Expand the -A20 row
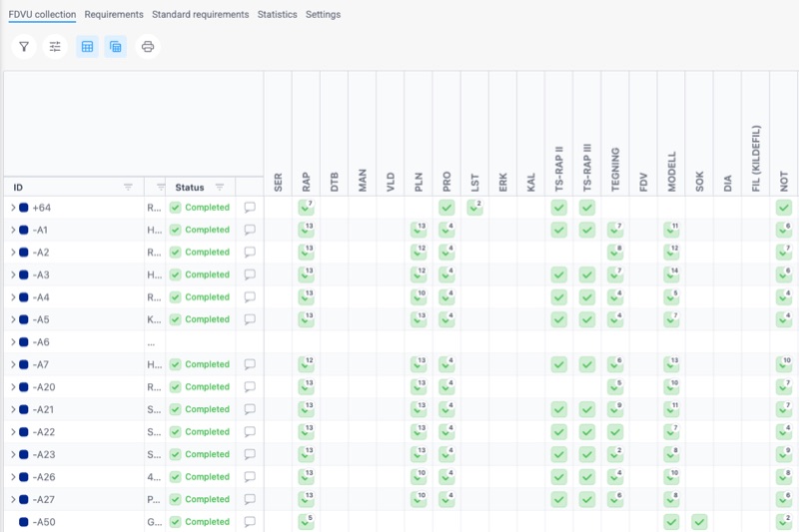The width and height of the screenshot is (799, 532). (x=13, y=387)
